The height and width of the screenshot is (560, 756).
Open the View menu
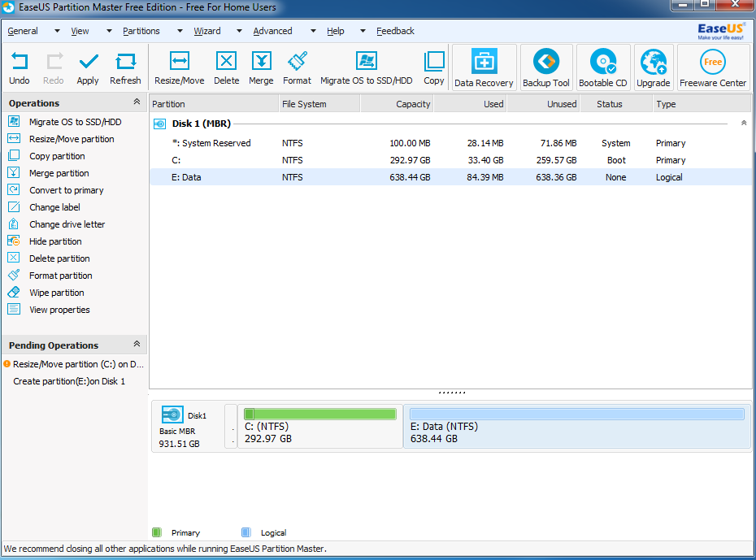click(80, 31)
